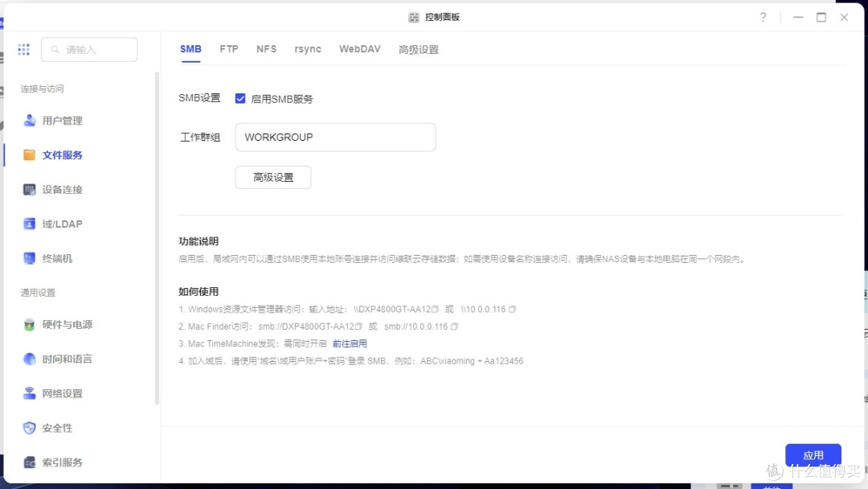Click the search magnifier icon

click(55, 49)
